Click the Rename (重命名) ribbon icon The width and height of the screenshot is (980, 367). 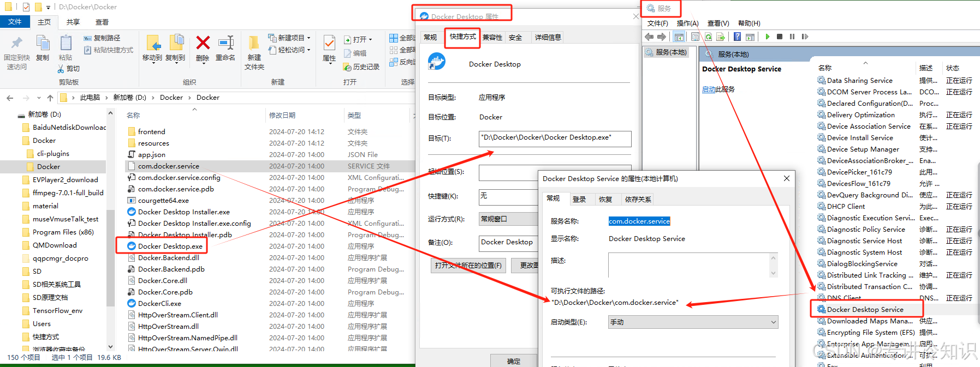(225, 43)
